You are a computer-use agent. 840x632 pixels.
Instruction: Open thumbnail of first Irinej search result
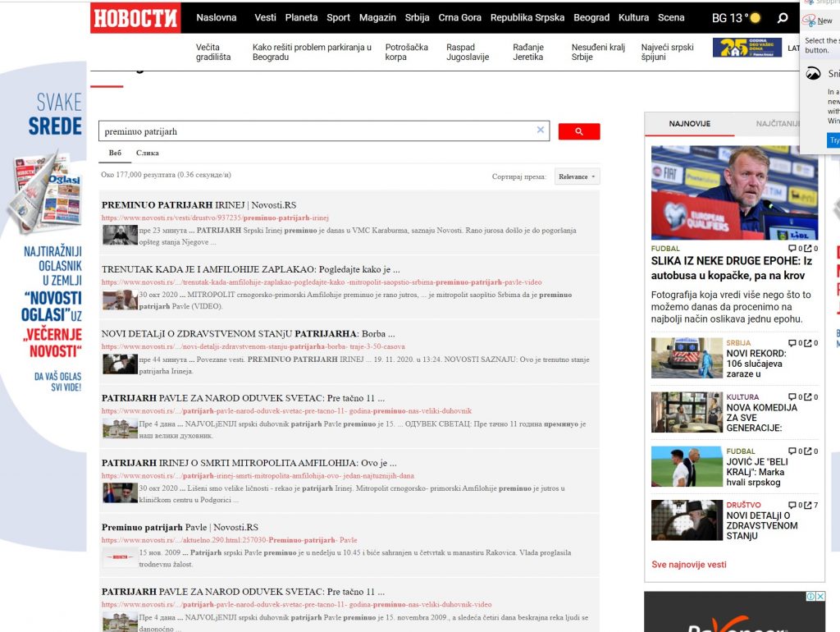point(120,236)
